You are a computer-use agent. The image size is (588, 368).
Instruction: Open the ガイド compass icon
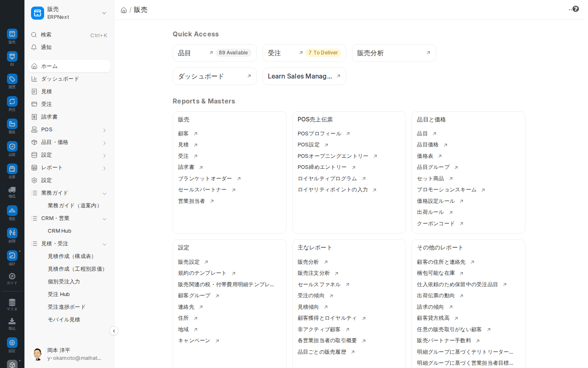coord(12,276)
